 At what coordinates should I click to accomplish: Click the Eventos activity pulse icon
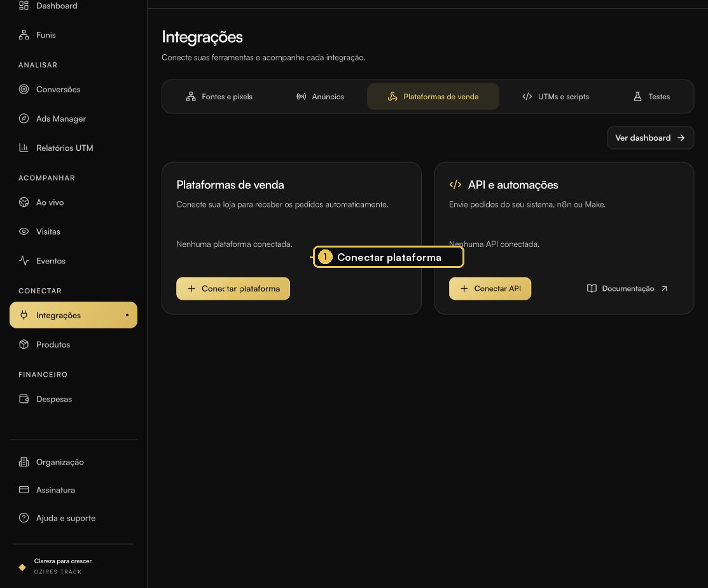click(x=24, y=260)
